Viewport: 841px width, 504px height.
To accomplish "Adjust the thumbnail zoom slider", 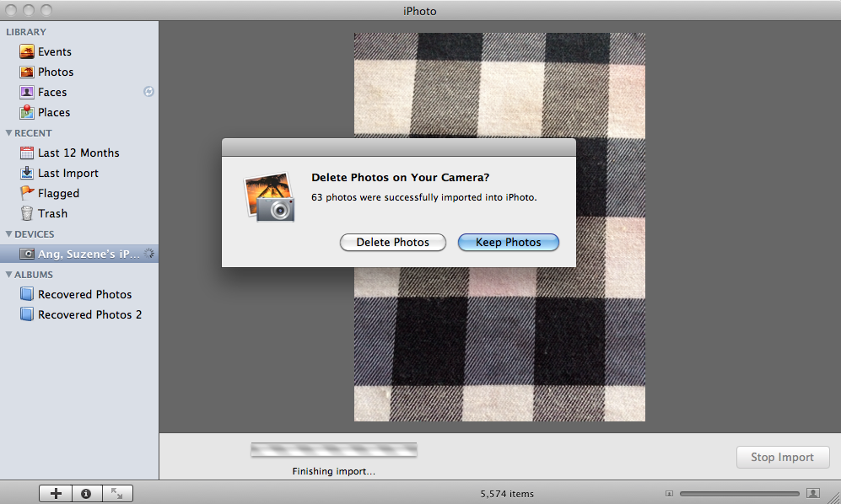I will point(740,493).
